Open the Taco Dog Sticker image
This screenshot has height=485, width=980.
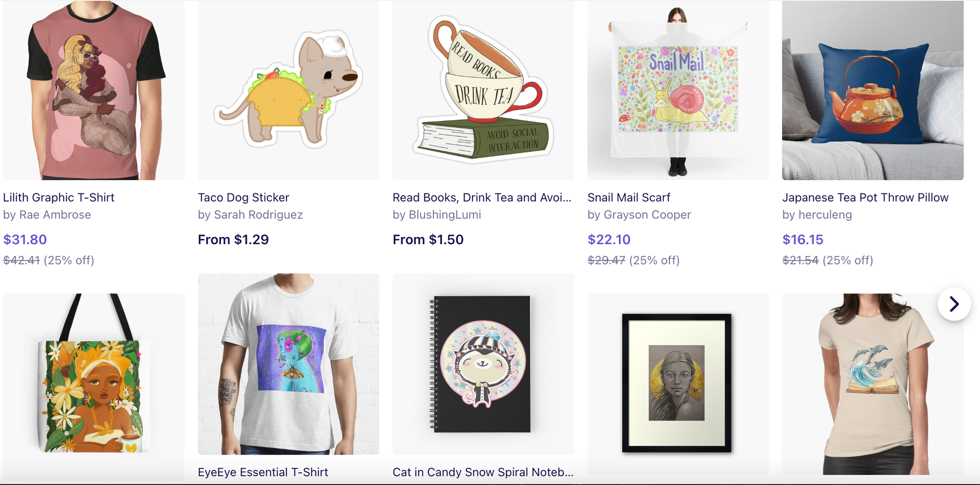(288, 90)
